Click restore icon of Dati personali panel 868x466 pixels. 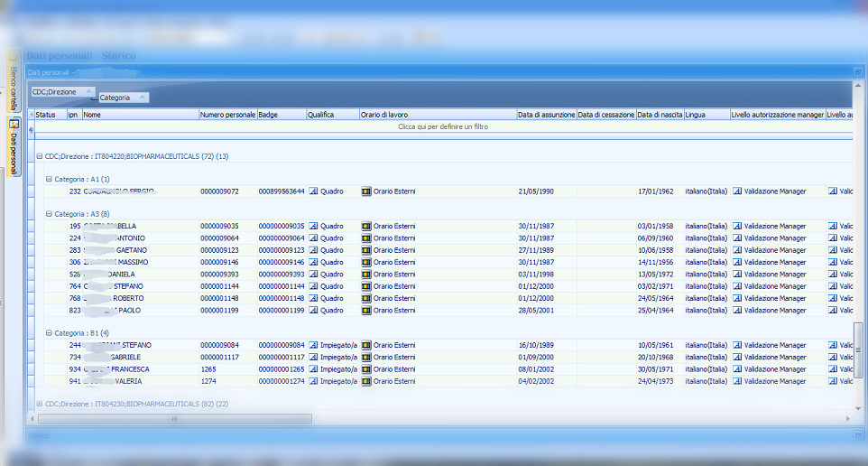(856, 71)
